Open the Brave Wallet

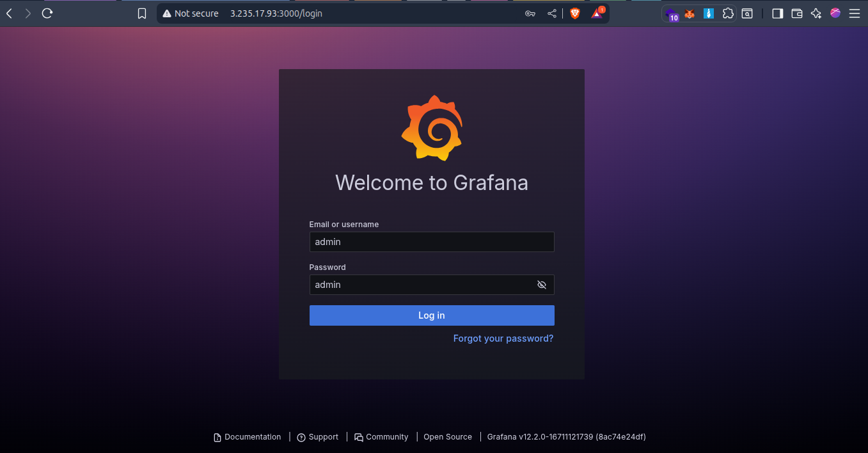[797, 13]
